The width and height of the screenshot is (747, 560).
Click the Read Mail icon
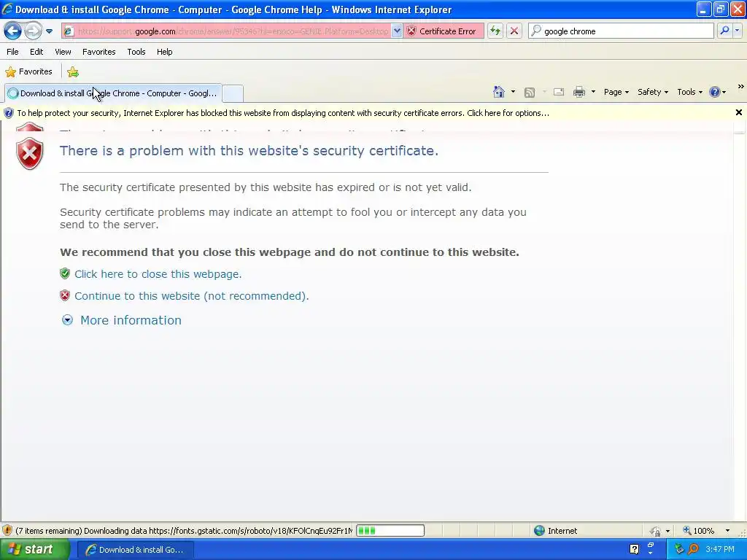559,92
